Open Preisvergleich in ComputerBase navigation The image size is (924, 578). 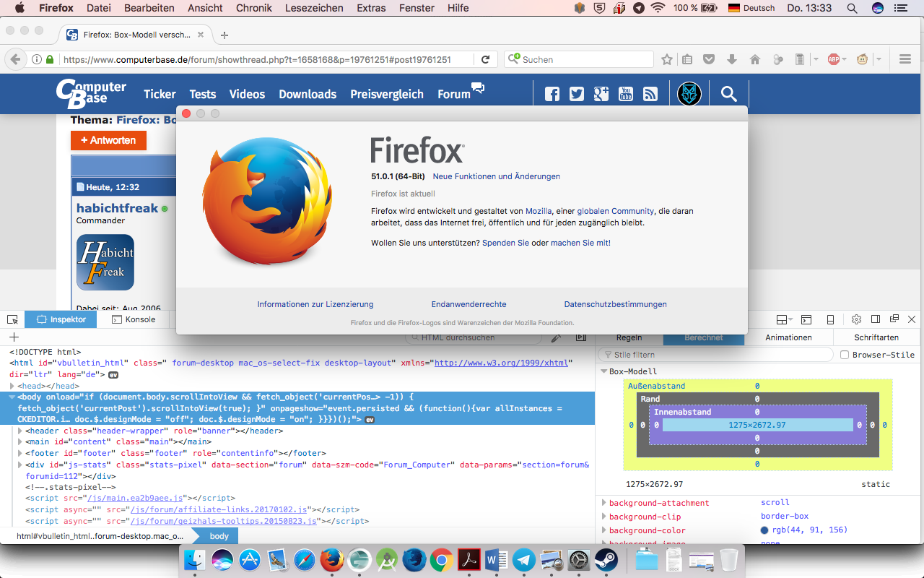point(387,94)
